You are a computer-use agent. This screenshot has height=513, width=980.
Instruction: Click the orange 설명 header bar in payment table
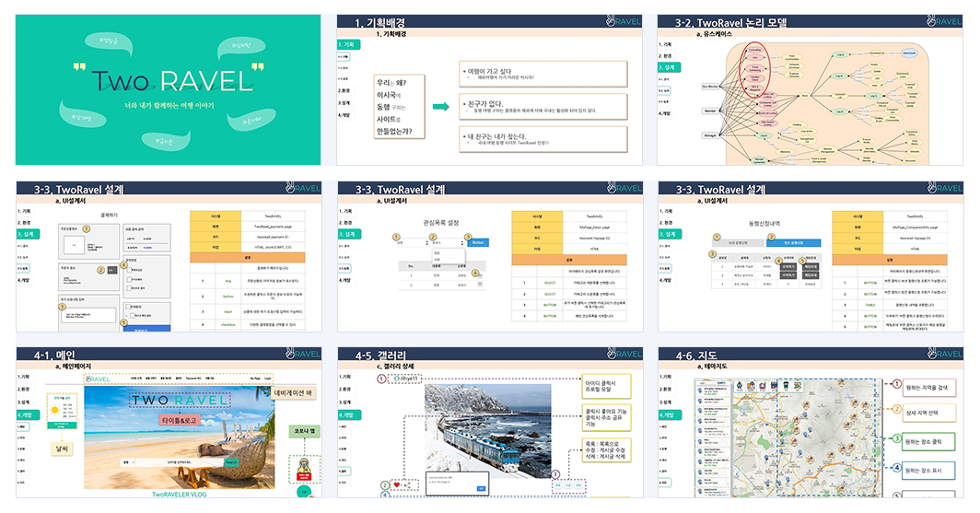click(248, 258)
